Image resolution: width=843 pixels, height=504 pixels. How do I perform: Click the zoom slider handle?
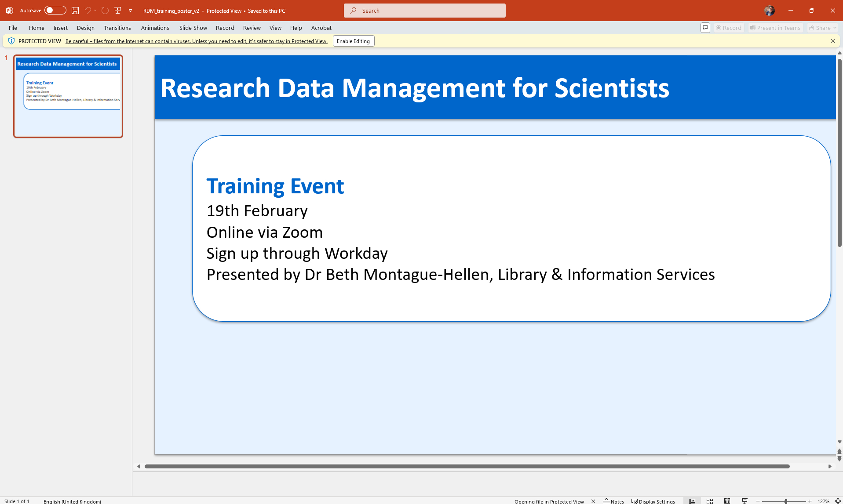[x=785, y=501]
